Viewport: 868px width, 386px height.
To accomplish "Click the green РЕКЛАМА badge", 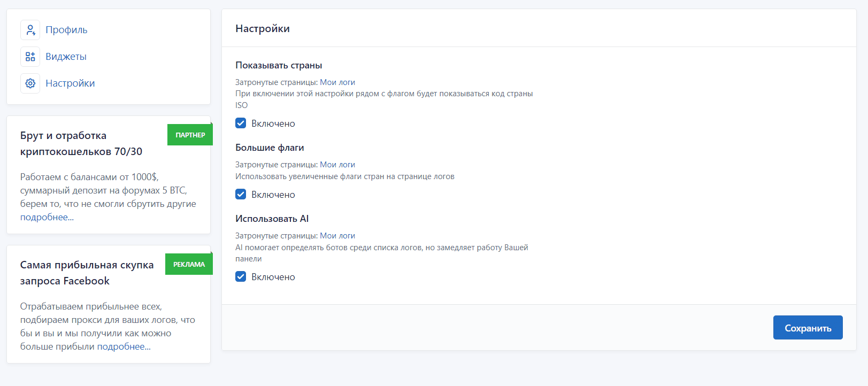I will click(189, 265).
